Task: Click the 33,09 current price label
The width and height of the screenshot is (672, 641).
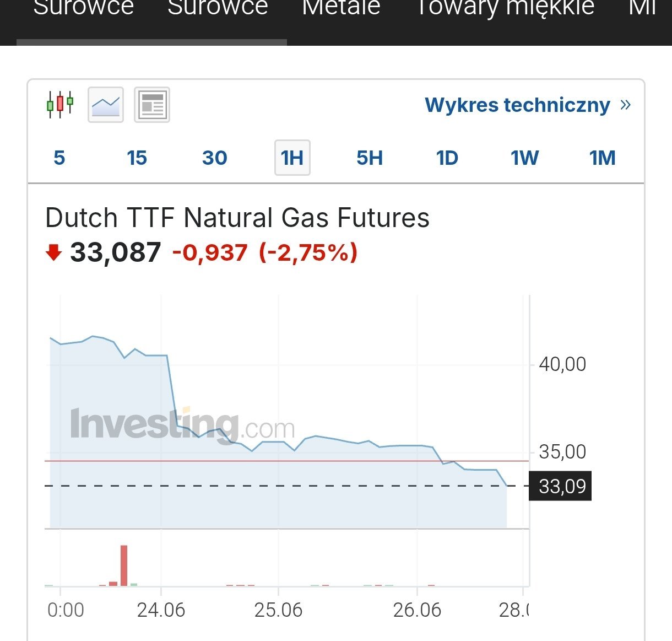Action: click(561, 486)
